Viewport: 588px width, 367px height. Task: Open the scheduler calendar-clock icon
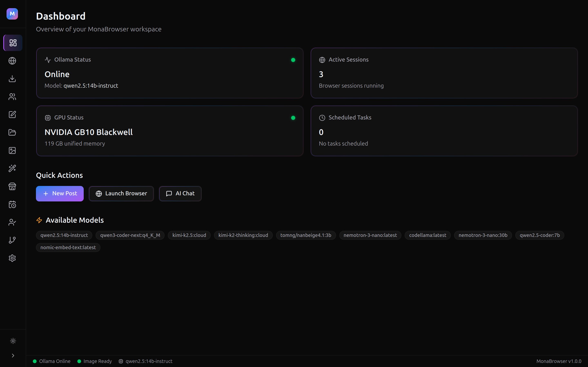tap(12, 204)
